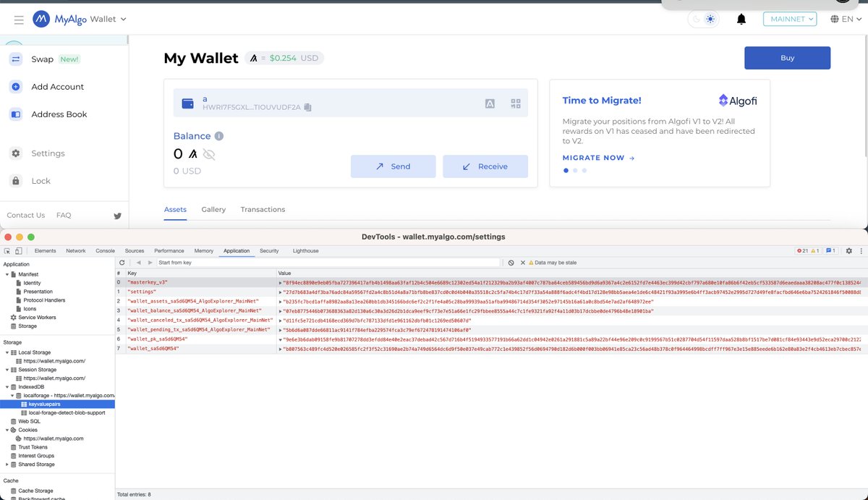Switch to the Transactions tab
The height and width of the screenshot is (500, 868).
263,209
